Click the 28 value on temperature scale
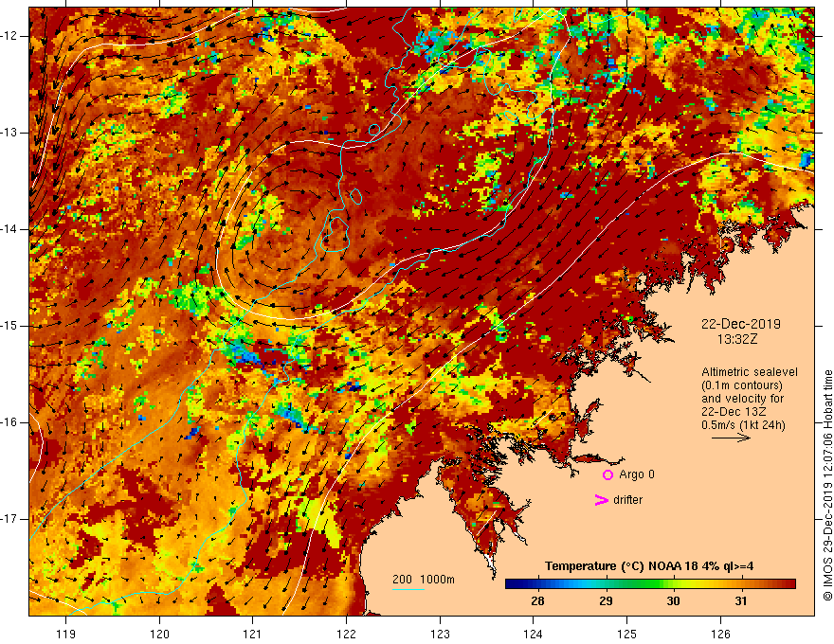This screenshot has width=834, height=644. pos(537,601)
